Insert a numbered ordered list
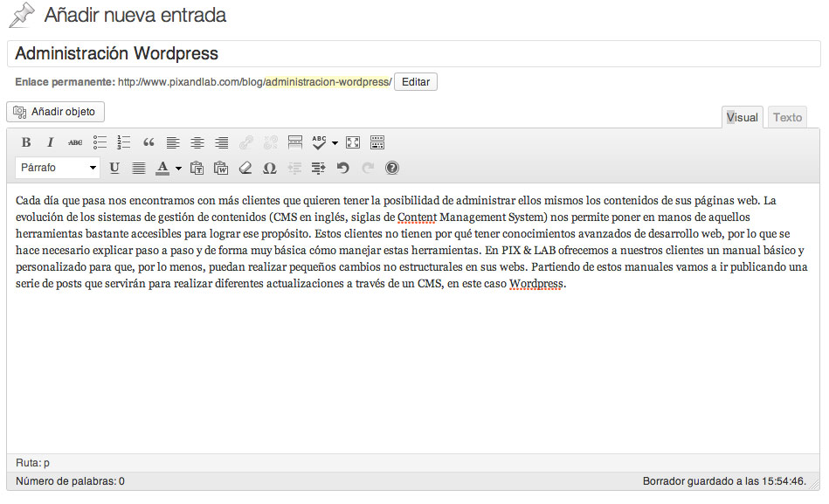Image resolution: width=829 pixels, height=504 pixels. point(124,142)
